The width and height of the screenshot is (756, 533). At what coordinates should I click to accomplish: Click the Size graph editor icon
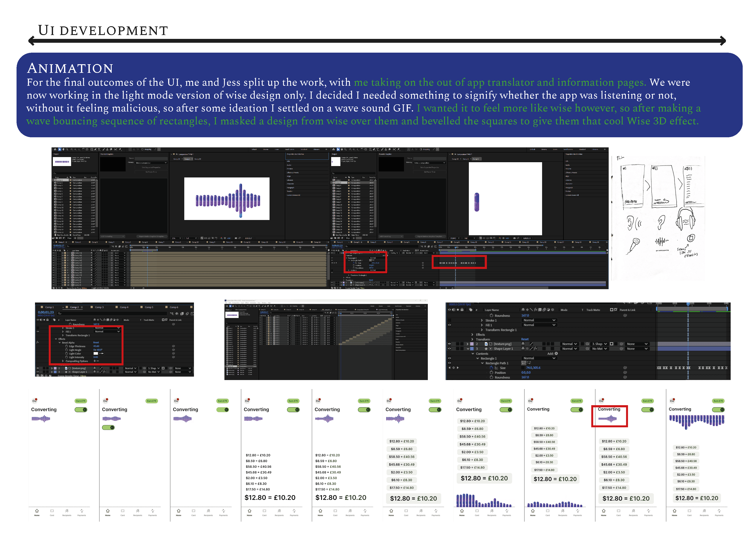[497, 368]
